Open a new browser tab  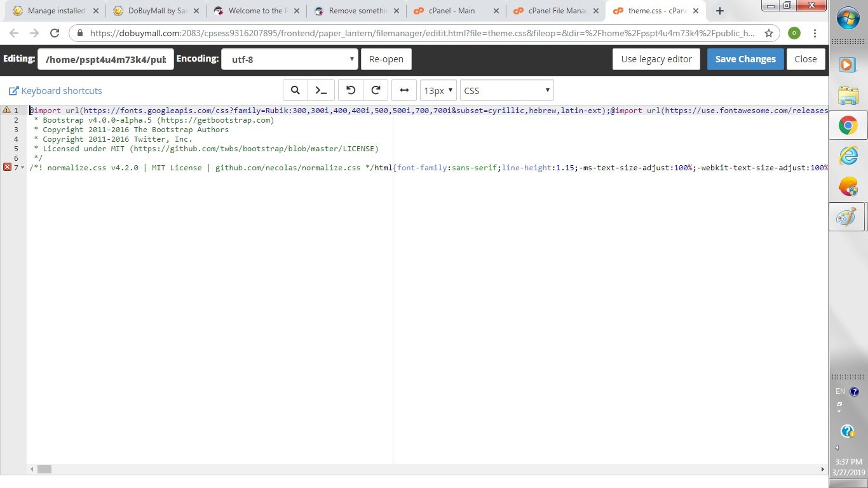(720, 11)
